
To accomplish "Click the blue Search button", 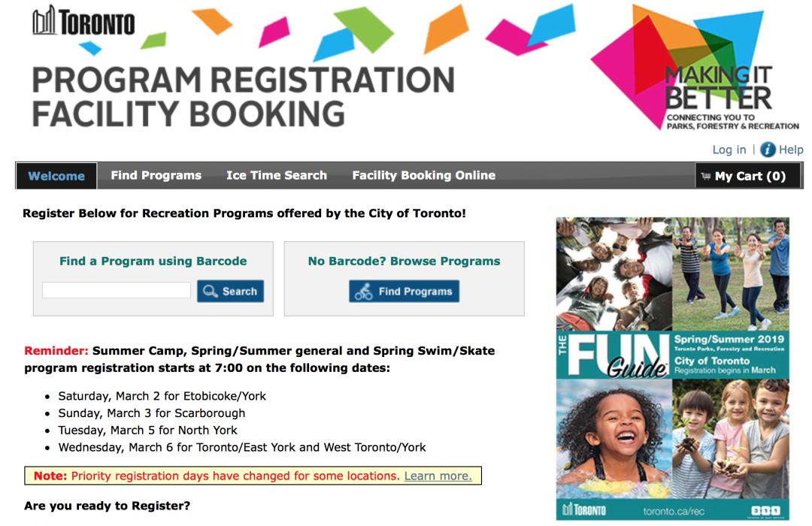I will pyautogui.click(x=231, y=291).
